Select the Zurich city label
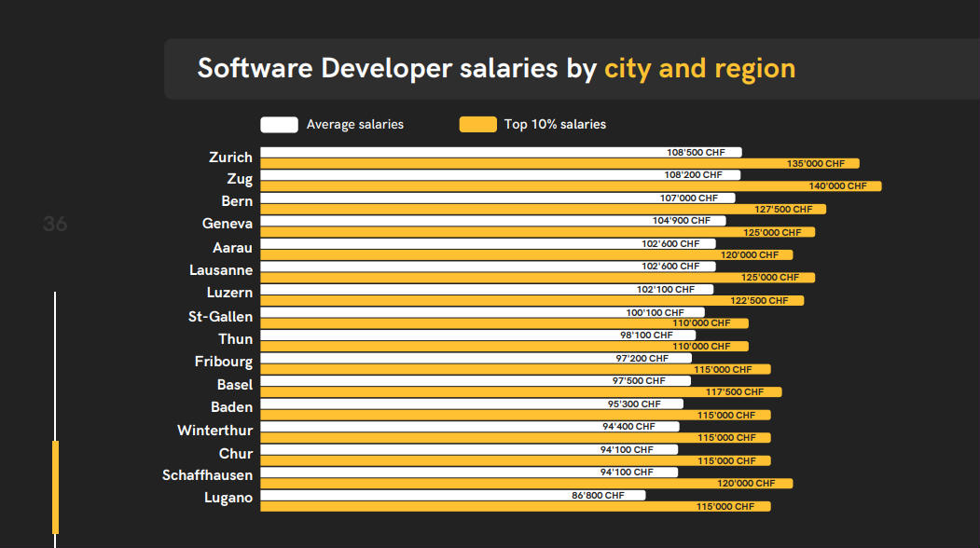Viewport: 980px width, 548px height. [230, 157]
